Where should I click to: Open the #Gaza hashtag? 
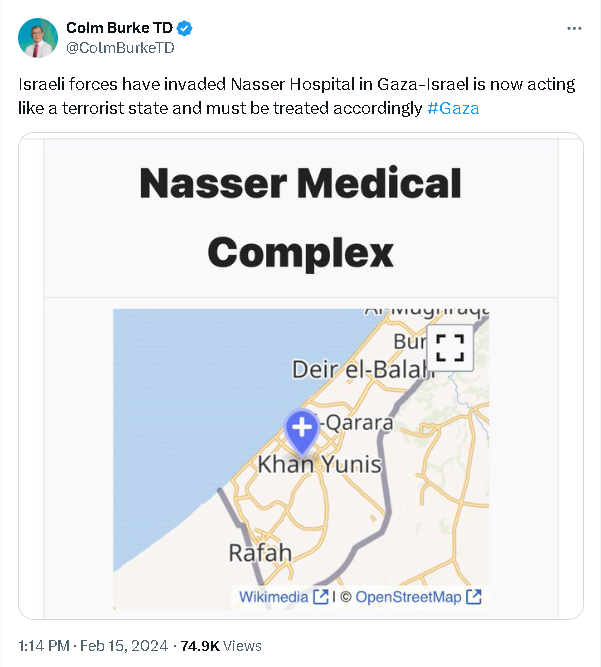(453, 108)
